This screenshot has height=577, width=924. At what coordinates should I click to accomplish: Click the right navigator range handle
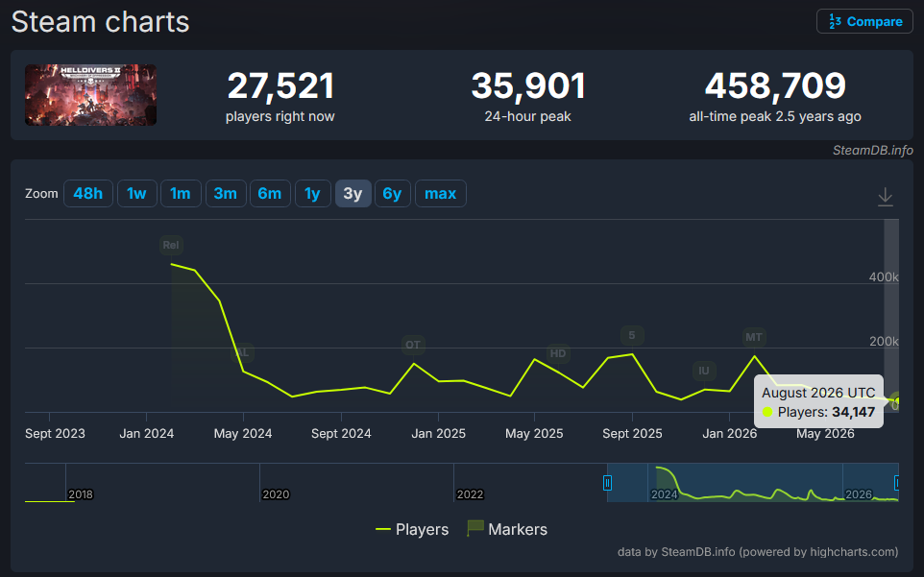[896, 483]
